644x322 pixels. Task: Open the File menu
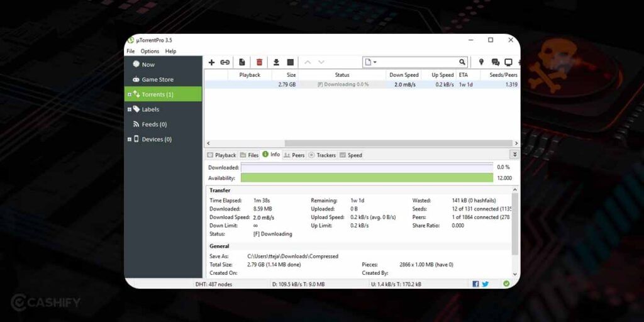tap(131, 52)
